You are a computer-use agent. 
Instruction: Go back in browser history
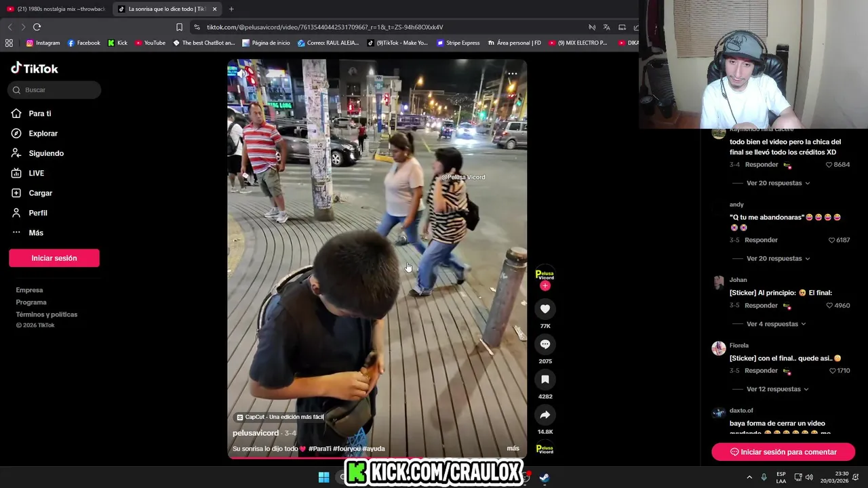9,27
